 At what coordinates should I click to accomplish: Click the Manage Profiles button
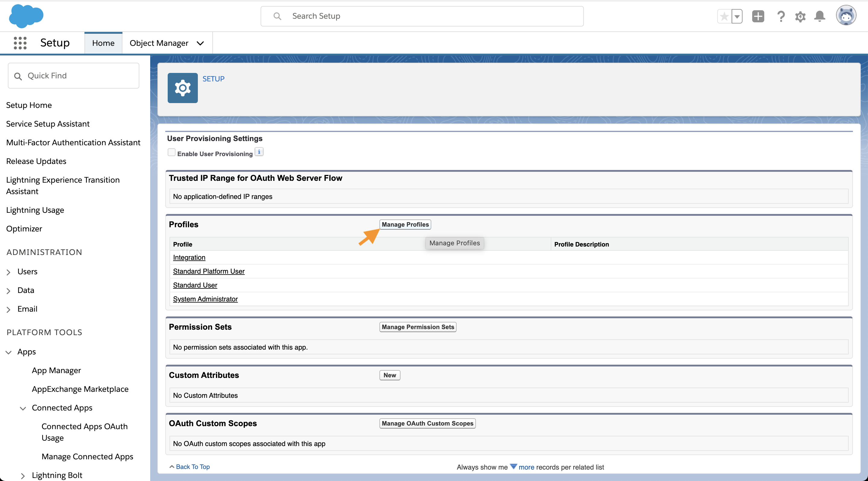coord(405,225)
